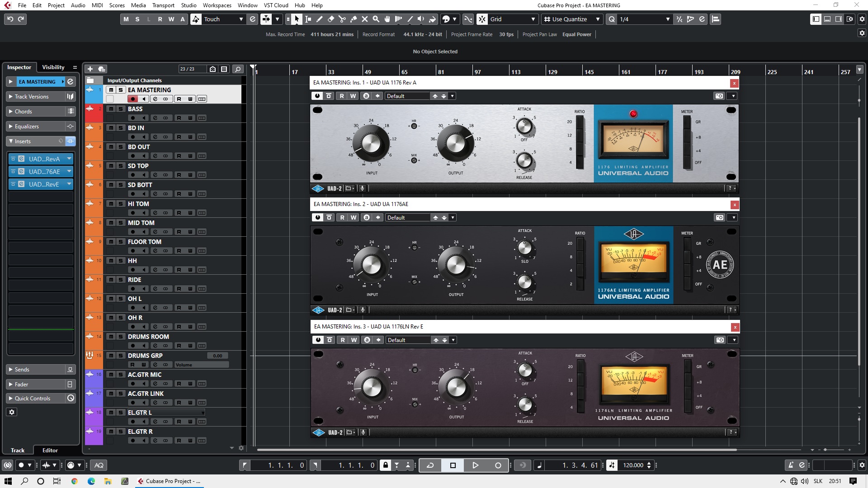The width and height of the screenshot is (868, 488).
Task: Click the Record transport button
Action: 498,465
